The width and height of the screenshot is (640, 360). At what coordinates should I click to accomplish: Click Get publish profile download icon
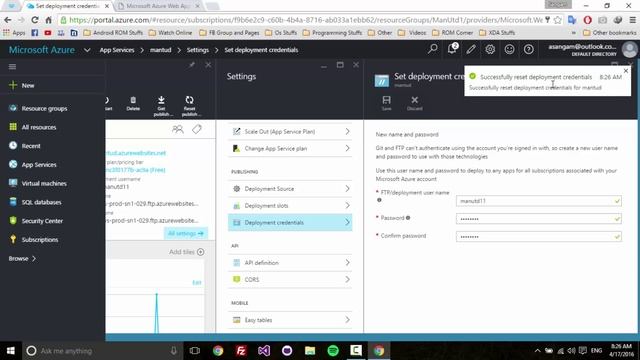[x=161, y=106]
